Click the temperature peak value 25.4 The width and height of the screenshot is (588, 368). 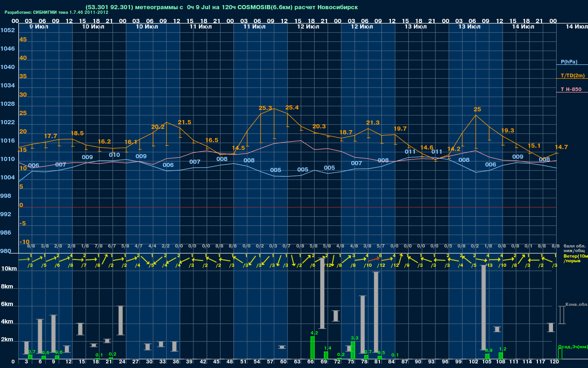[292, 108]
